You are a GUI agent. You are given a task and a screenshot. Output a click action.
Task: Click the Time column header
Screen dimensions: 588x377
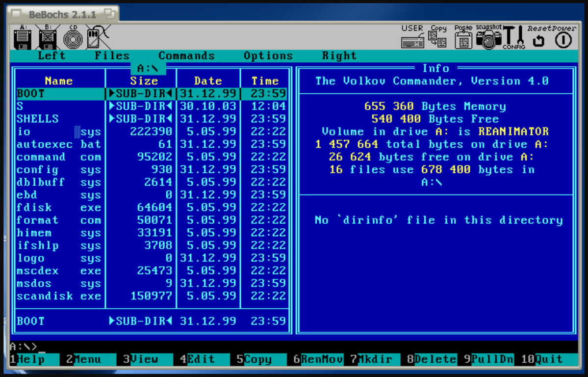pyautogui.click(x=265, y=81)
